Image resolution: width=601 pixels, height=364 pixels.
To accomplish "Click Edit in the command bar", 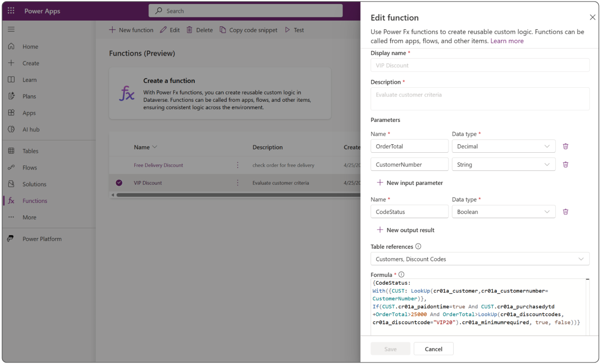I will (x=170, y=30).
